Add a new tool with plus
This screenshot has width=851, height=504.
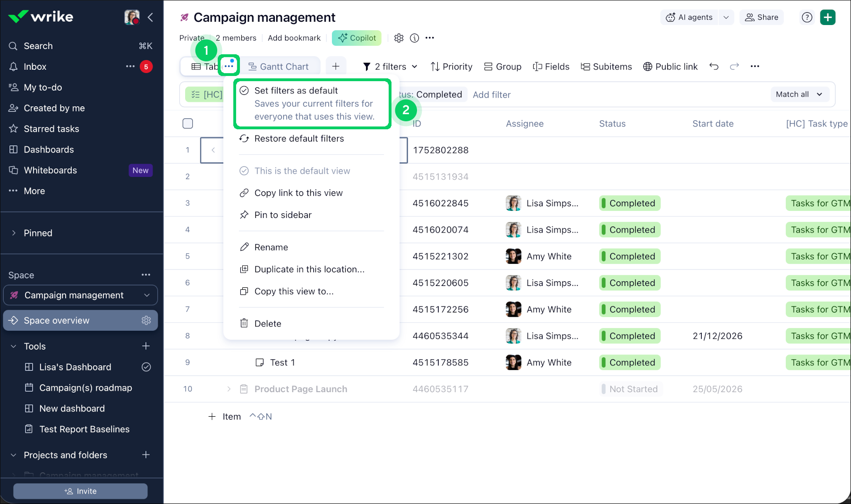pyautogui.click(x=146, y=346)
